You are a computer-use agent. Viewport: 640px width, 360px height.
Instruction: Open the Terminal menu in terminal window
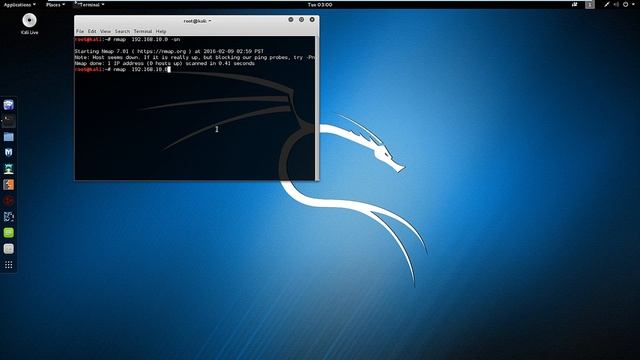[143, 31]
